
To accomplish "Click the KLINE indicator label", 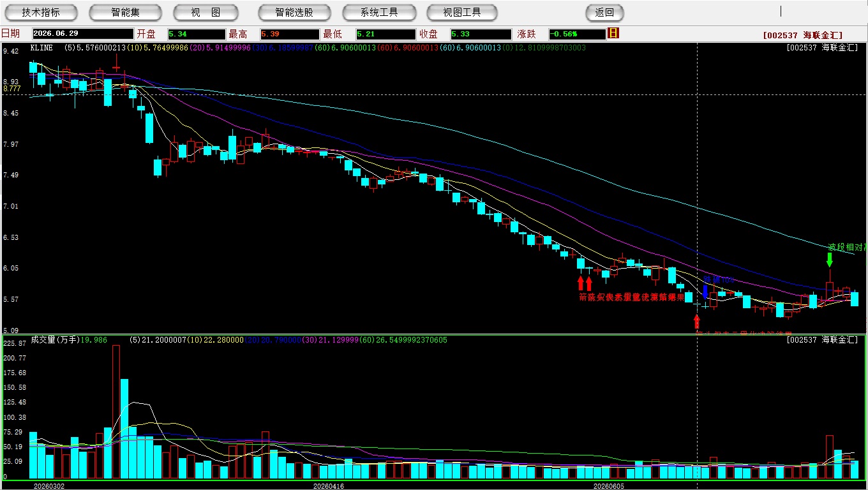I will pos(42,48).
